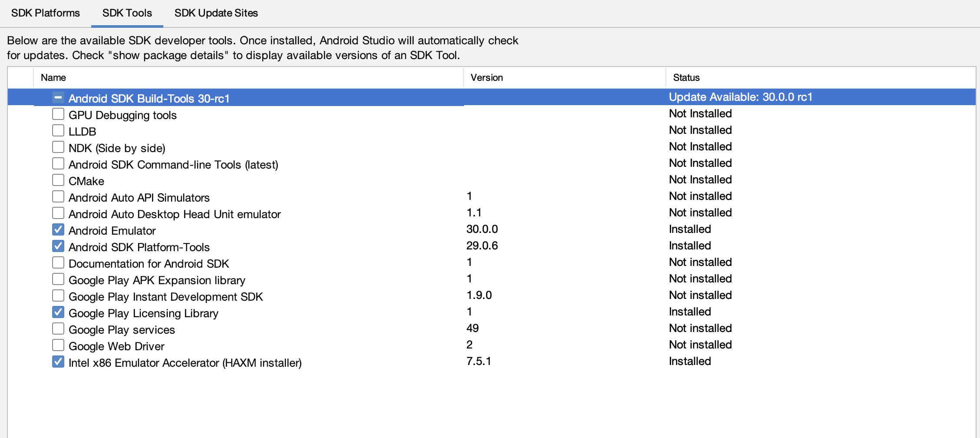Select the 'Android SDK Build-Tools 30-rc1' row name
The height and width of the screenshot is (438, 980).
(x=149, y=99)
